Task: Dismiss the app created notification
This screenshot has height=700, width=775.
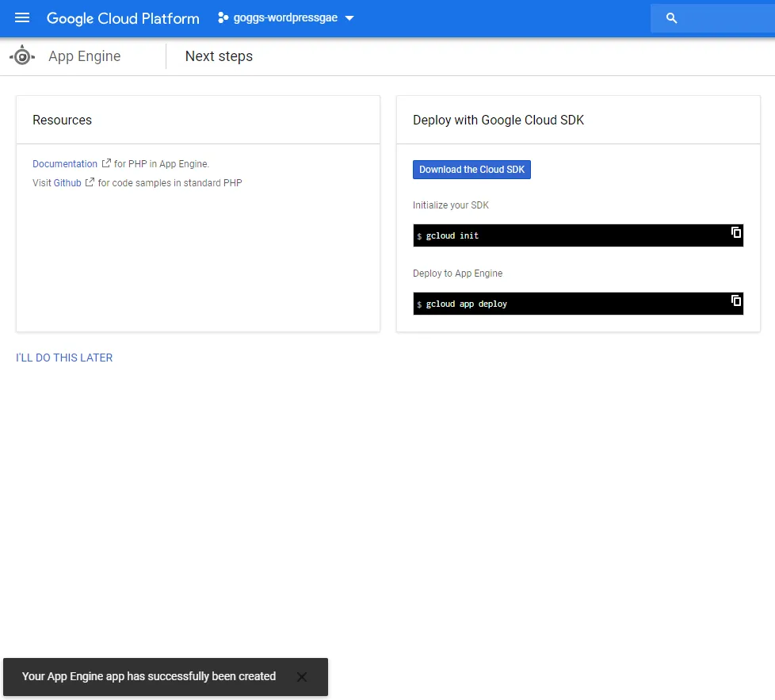Action: (301, 676)
